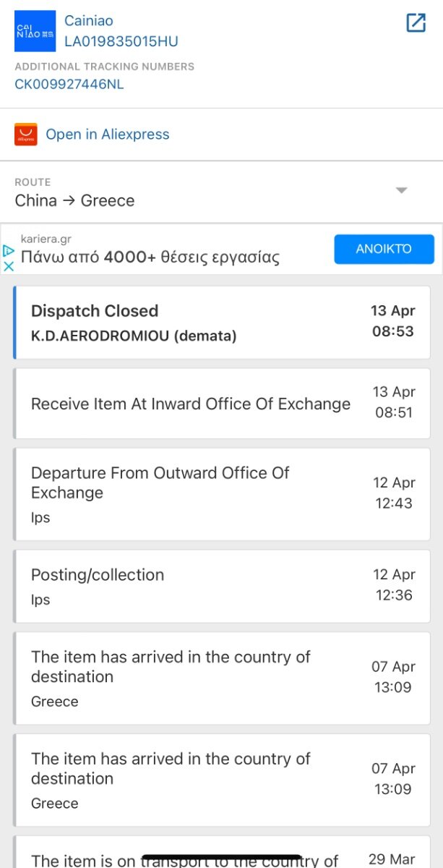The width and height of the screenshot is (443, 868).
Task: Open additional tracking number CK009927446NL
Action: 69,84
